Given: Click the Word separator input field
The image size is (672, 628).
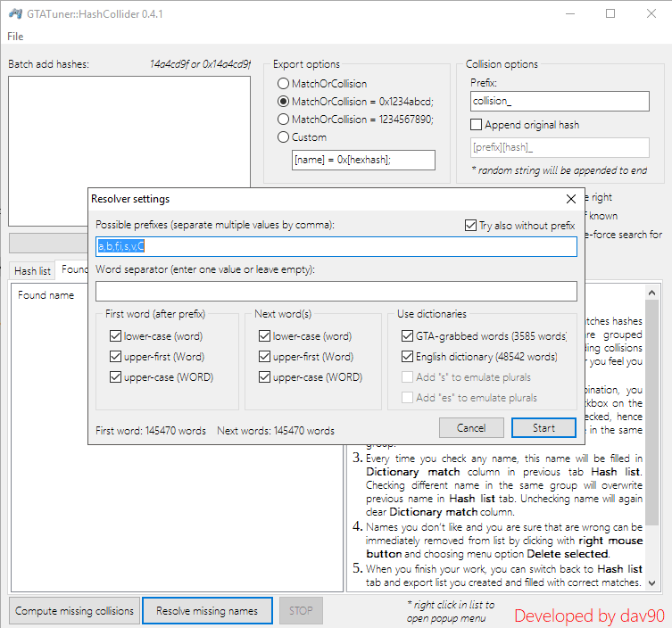Looking at the screenshot, I should pos(336,291).
